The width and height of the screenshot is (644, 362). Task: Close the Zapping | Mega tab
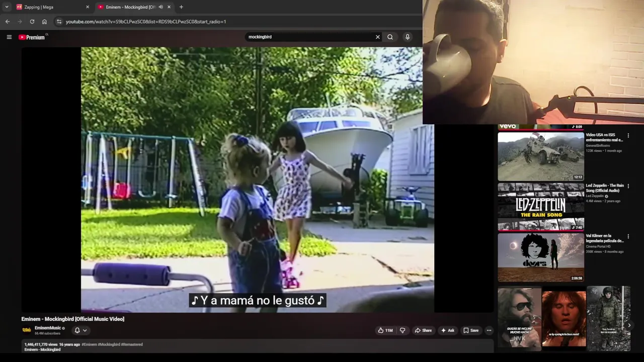88,7
